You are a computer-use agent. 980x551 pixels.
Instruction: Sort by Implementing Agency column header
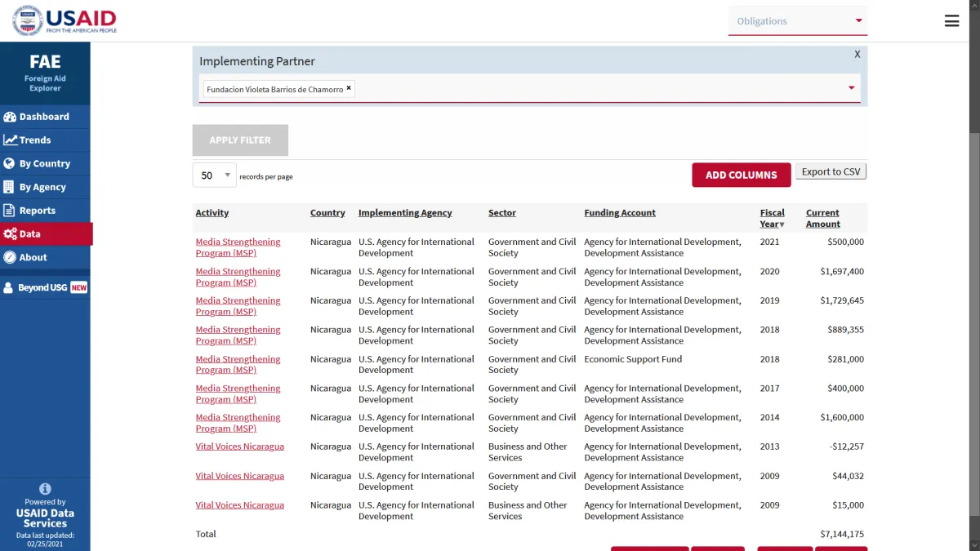pos(405,213)
